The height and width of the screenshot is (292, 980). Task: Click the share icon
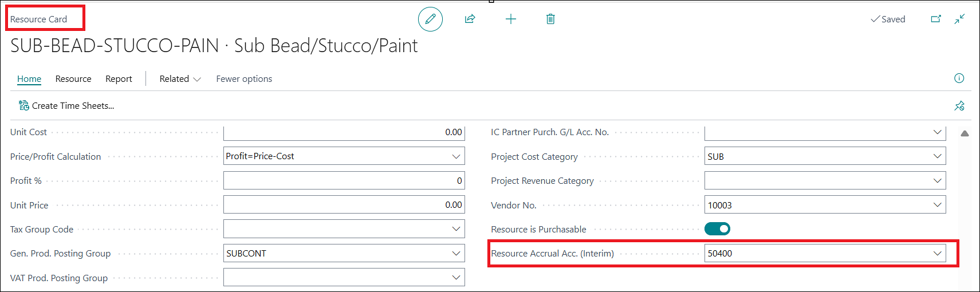click(470, 19)
